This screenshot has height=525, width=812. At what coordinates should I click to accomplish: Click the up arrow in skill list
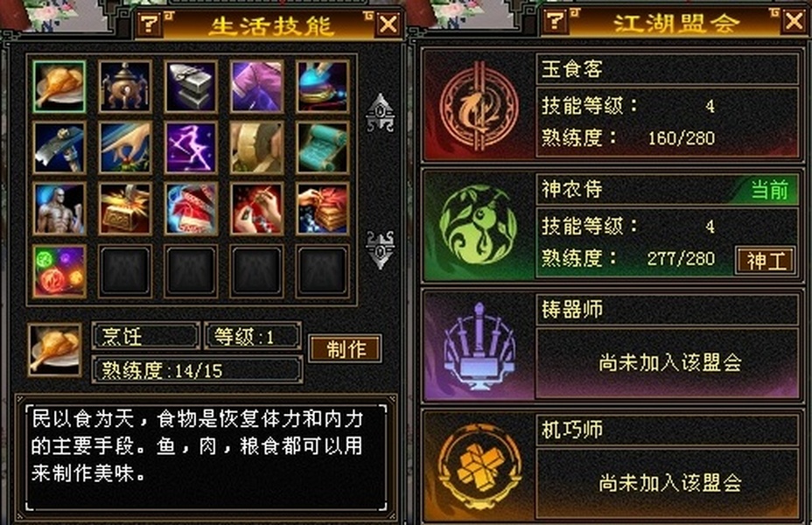pyautogui.click(x=380, y=112)
